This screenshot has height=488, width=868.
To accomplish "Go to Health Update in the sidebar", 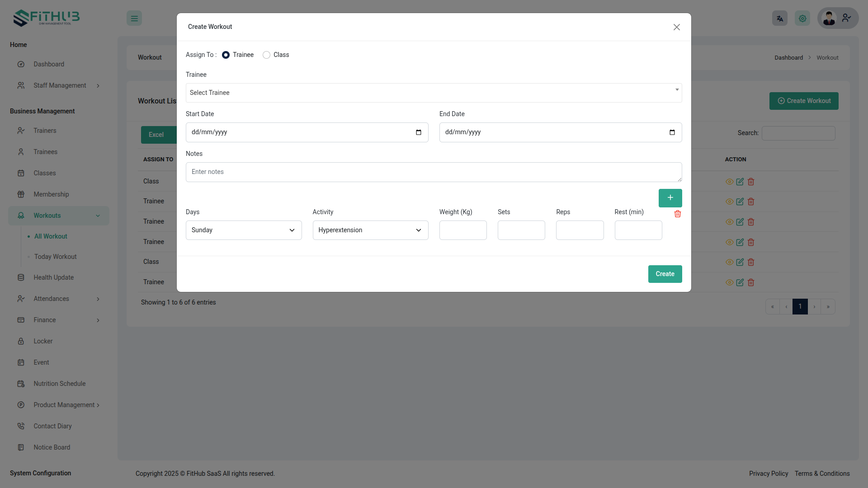I will 53,277.
